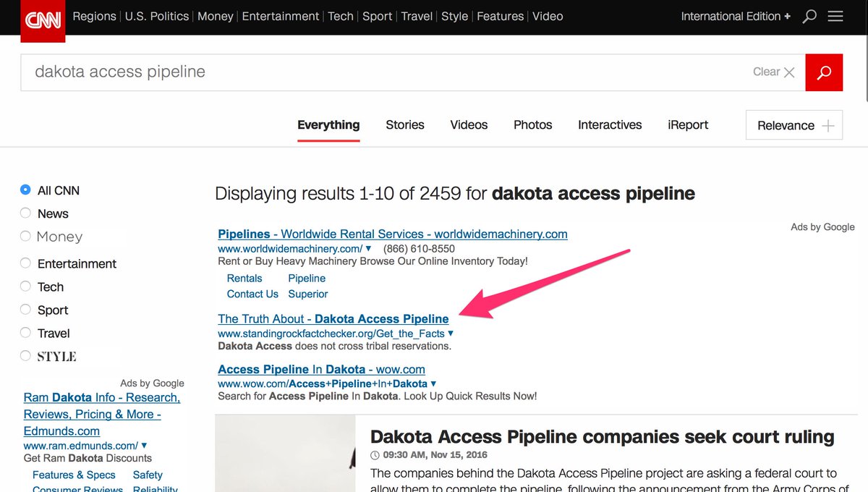Open Style in the top navigation
868x492 pixels.
point(454,16)
